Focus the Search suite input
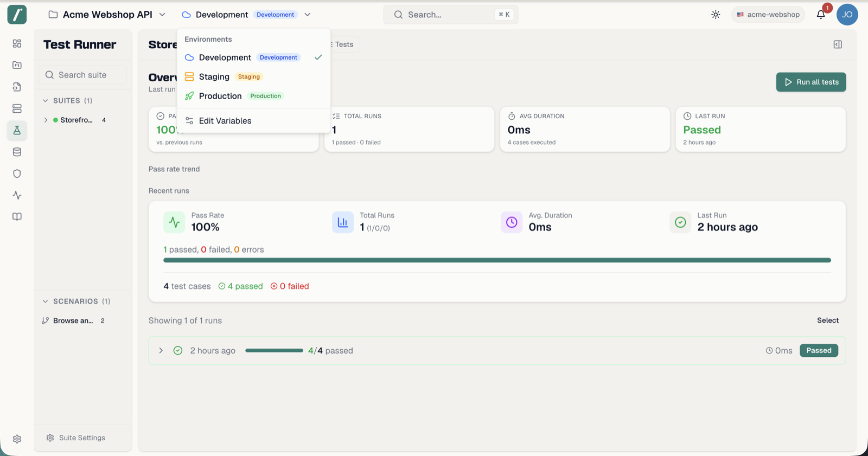 (x=82, y=75)
